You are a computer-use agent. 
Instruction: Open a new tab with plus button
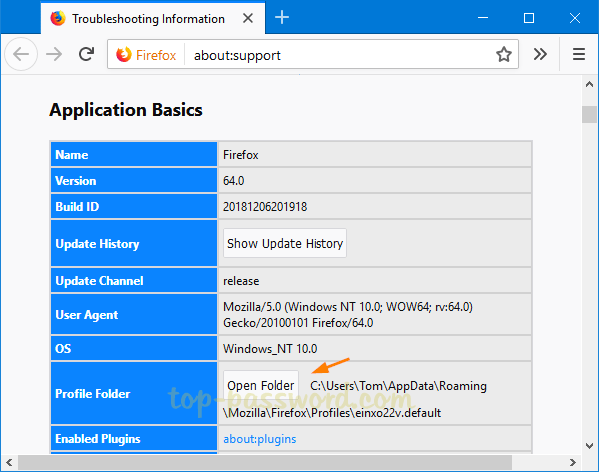point(282,18)
